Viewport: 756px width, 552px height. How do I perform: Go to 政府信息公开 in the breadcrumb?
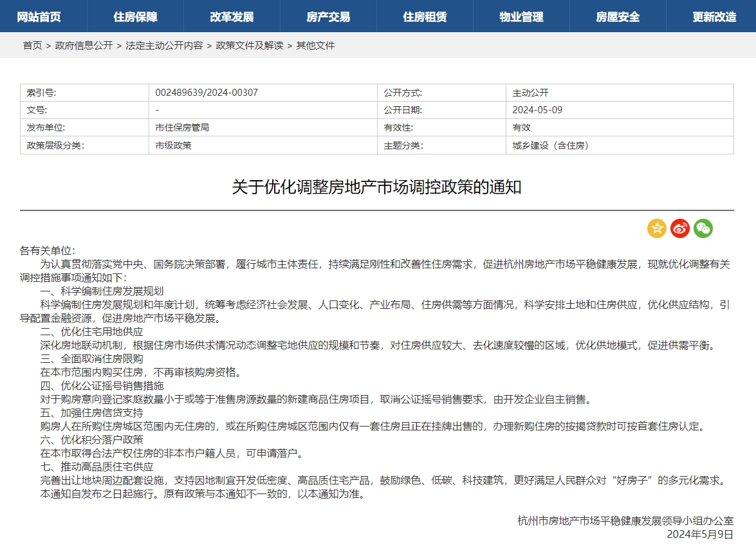click(x=84, y=46)
